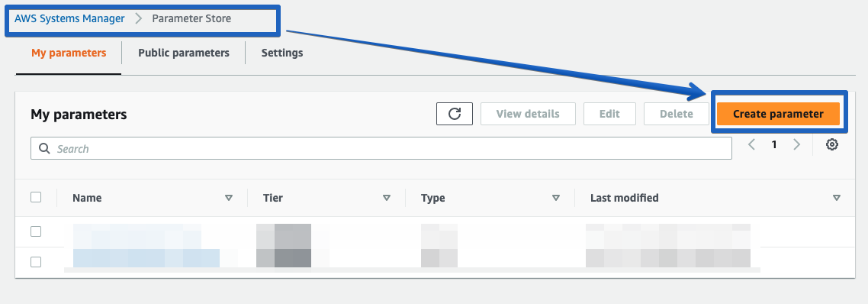Click the search magnifier icon
The width and height of the screenshot is (868, 304).
[x=44, y=149]
